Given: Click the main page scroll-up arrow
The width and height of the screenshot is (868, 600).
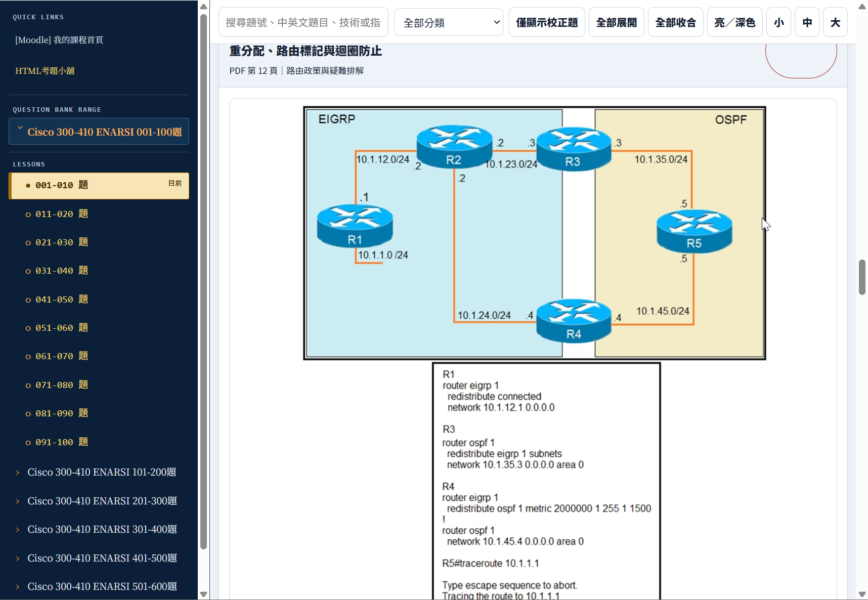Looking at the screenshot, I should (x=862, y=7).
